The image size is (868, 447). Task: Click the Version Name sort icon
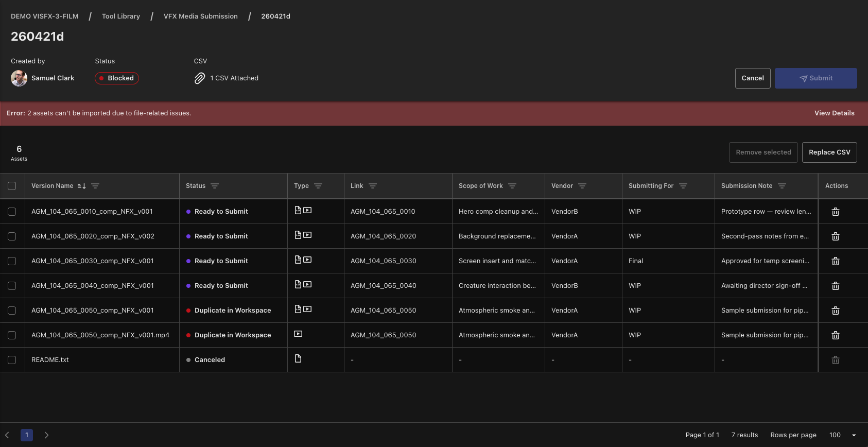(81, 186)
